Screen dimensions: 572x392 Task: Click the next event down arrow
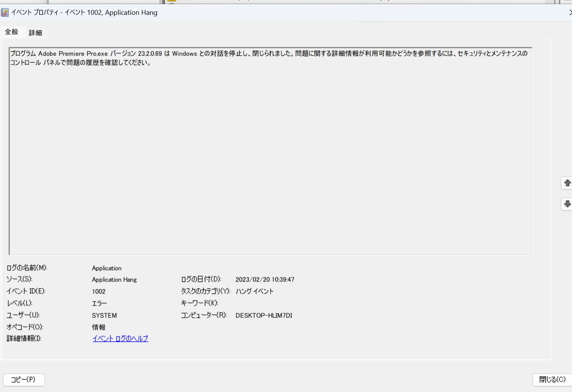567,204
